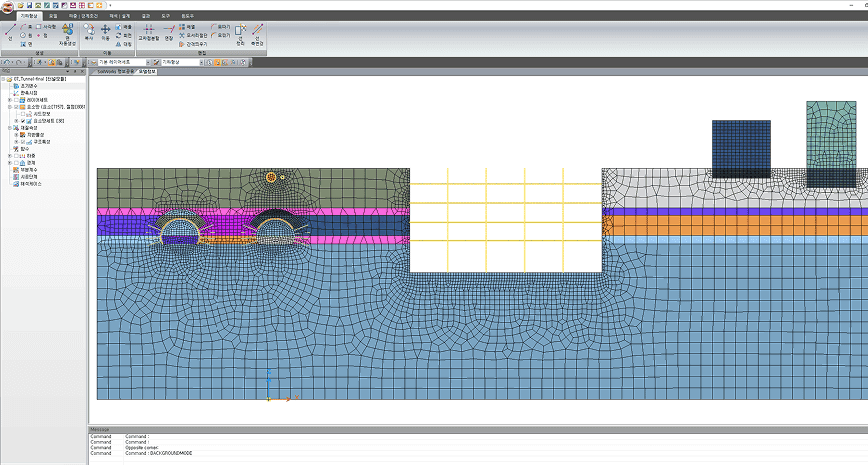The width and height of the screenshot is (868, 465).
Task: Click the Extend (연장) tool icon
Action: [169, 33]
